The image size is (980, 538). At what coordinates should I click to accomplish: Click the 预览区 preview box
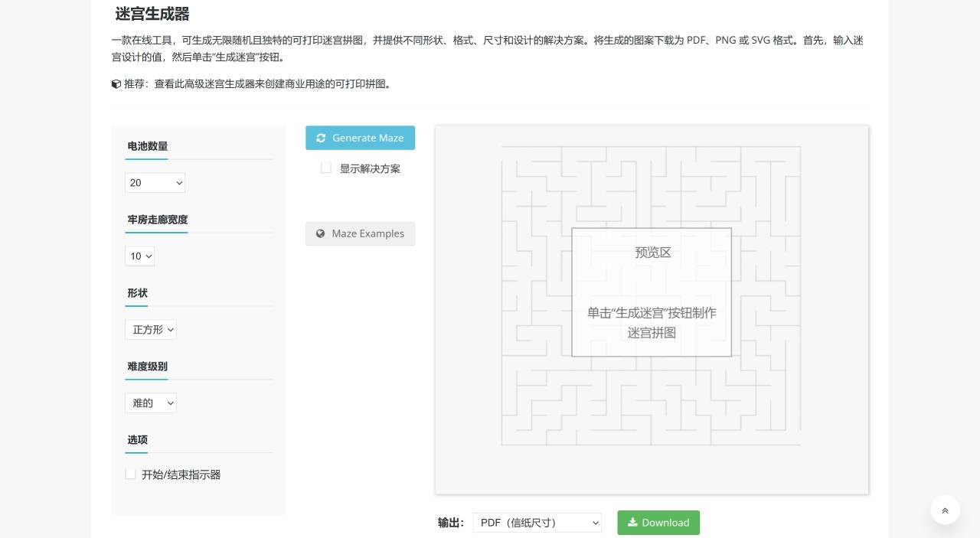tap(652, 292)
